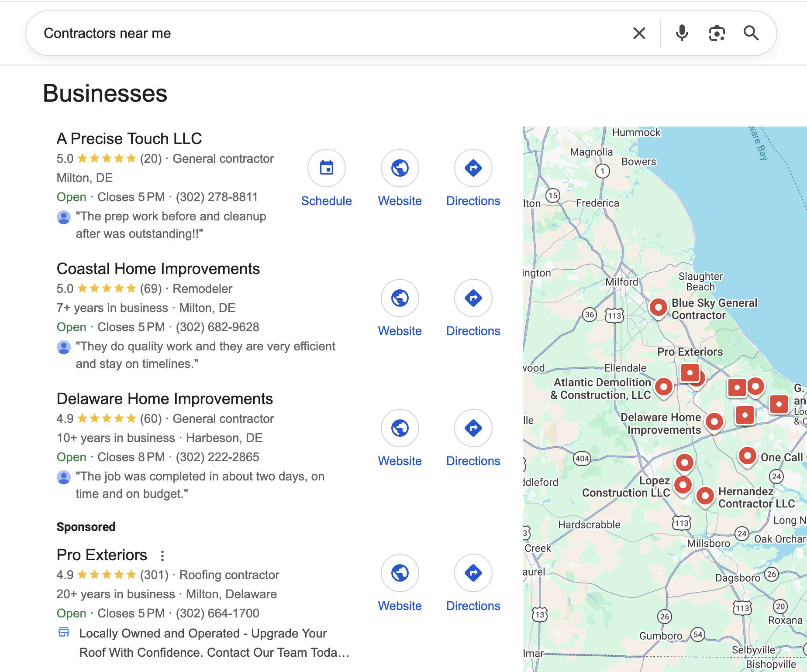Select Pro Exteriors square pin on map

click(x=690, y=373)
